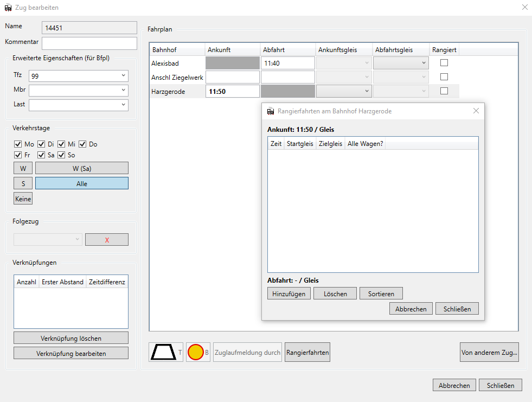The image size is (532, 402).
Task: Click the yellow circle B signal button
Action: point(198,352)
